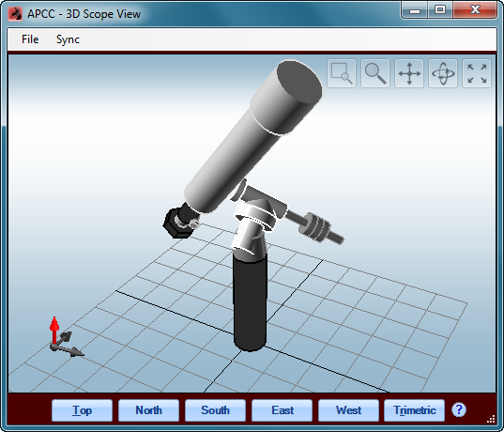Activate the magnifying glass zoom tool

(375, 73)
